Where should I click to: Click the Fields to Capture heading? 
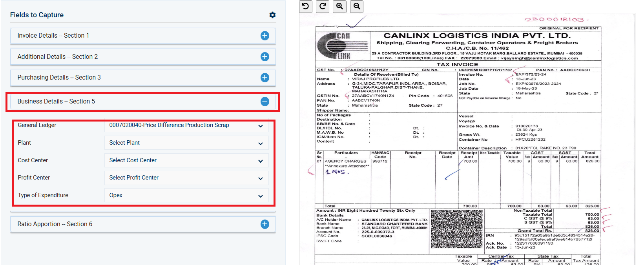click(x=37, y=15)
